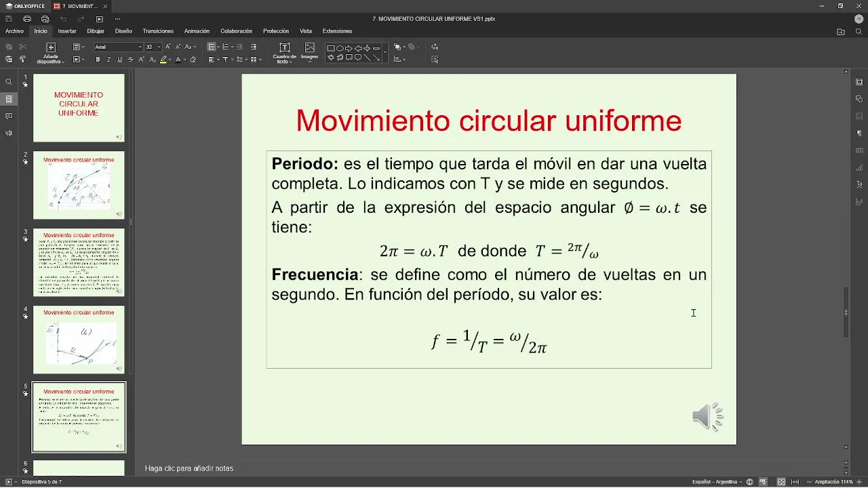868x488 pixels.
Task: Click the Print icon
Action: [x=27, y=19]
